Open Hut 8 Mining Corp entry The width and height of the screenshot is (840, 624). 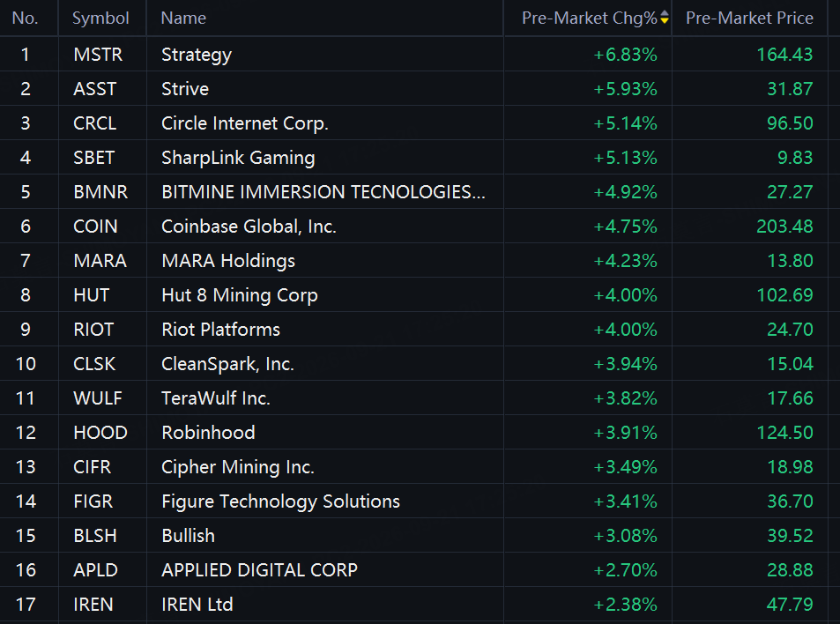click(x=240, y=295)
